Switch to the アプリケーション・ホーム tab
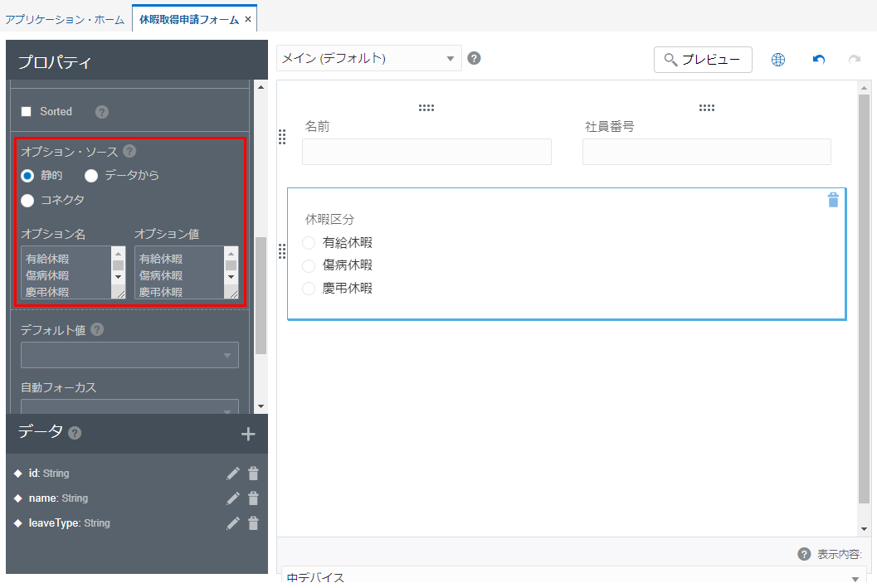Image resolution: width=877 pixels, height=588 pixels. pyautogui.click(x=65, y=19)
